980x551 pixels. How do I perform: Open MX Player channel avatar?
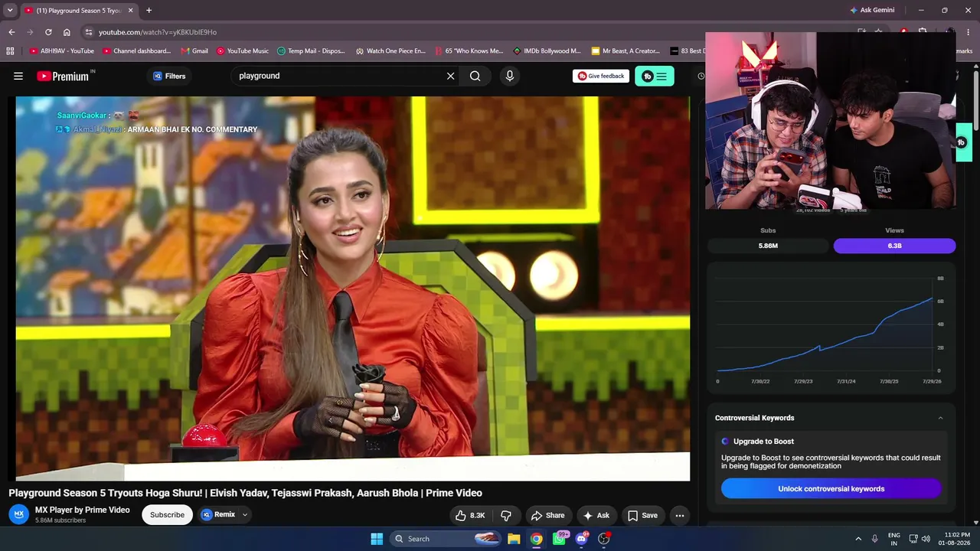(19, 514)
